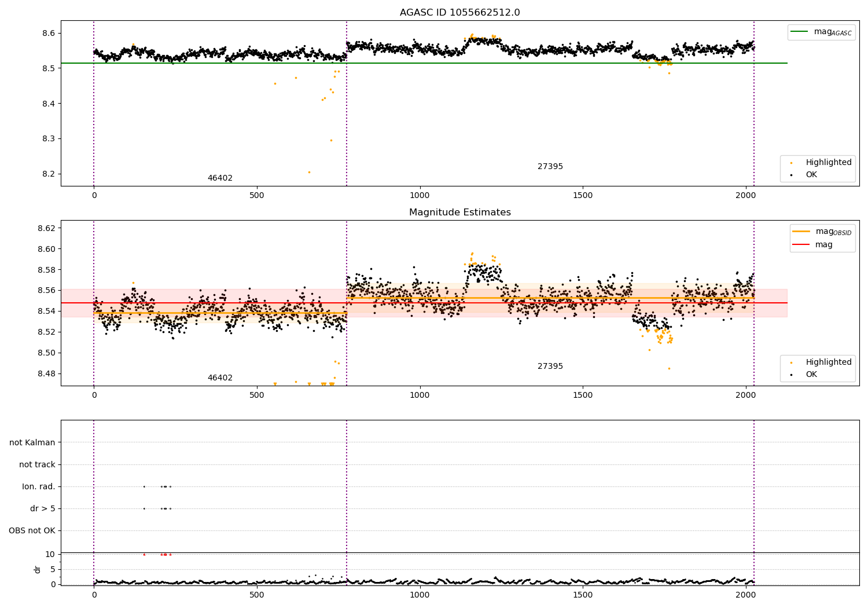Screen dimensions: 868x608
Task: Click the plot title AGASC ID 1055662512.0
Action: [459, 13]
